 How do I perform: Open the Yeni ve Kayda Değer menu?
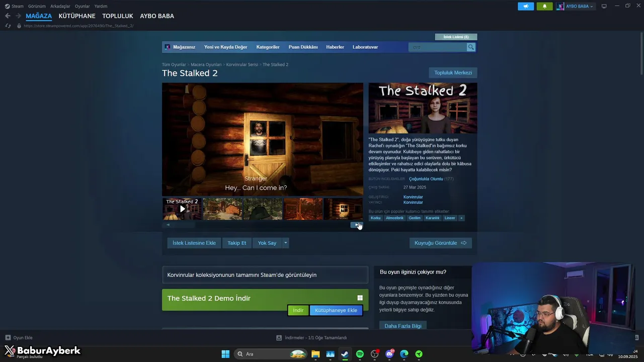(225, 47)
